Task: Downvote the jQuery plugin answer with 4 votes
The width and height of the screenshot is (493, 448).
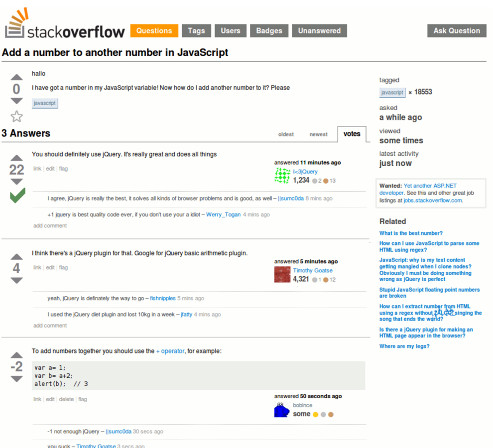Action: click(16, 280)
